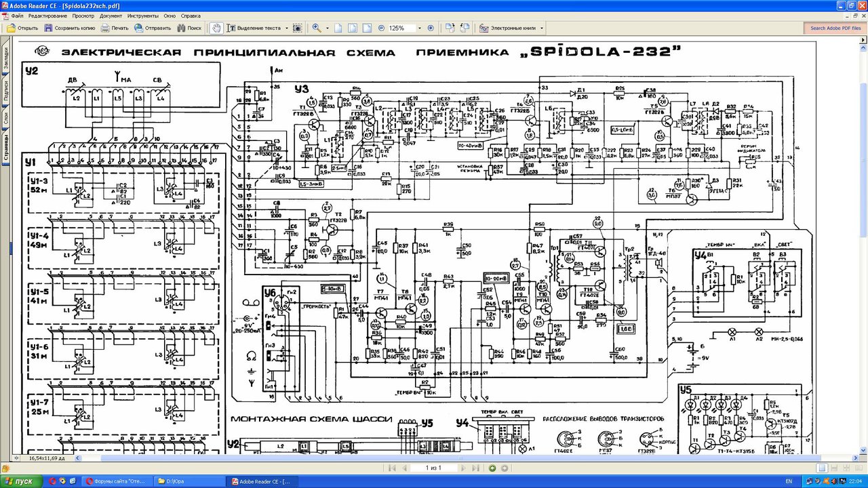Select Single Page layout
Viewport: 868px width, 488px height.
point(823,468)
